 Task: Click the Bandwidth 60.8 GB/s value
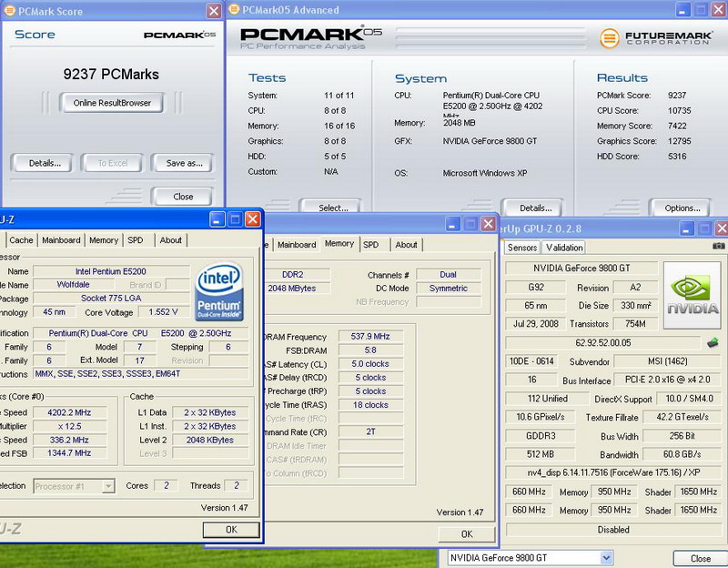[x=682, y=454]
